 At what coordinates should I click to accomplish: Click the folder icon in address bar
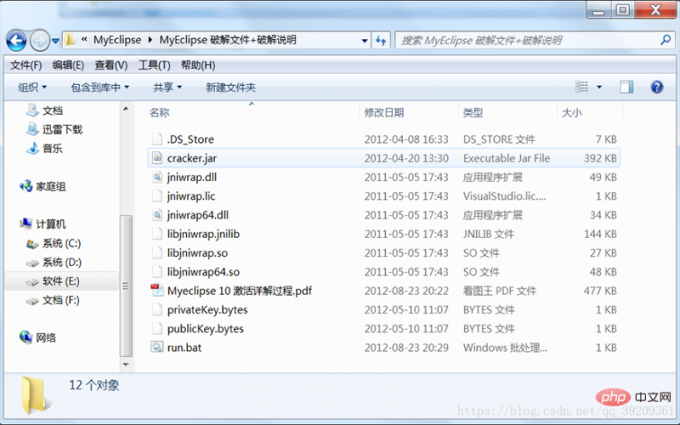[x=69, y=40]
